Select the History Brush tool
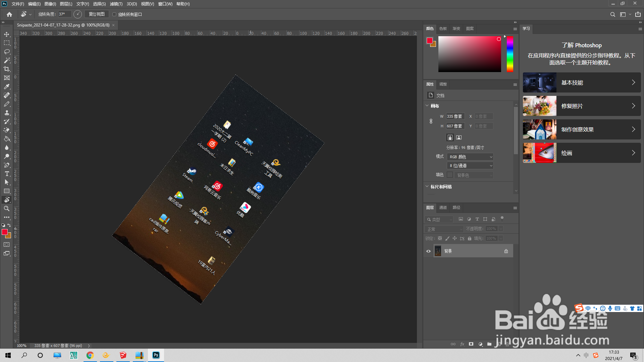 7,121
